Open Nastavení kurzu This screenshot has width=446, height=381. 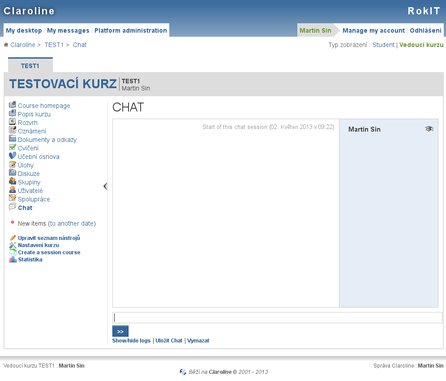38,245
